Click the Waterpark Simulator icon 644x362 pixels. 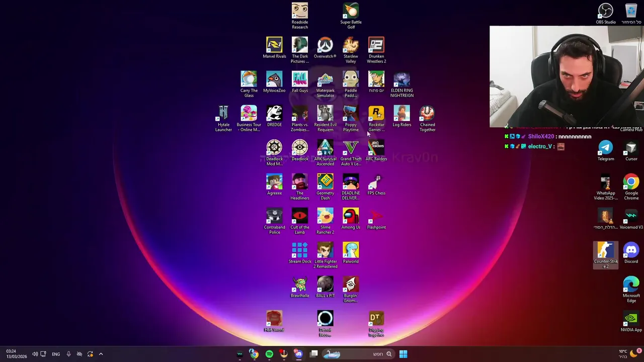(x=325, y=84)
